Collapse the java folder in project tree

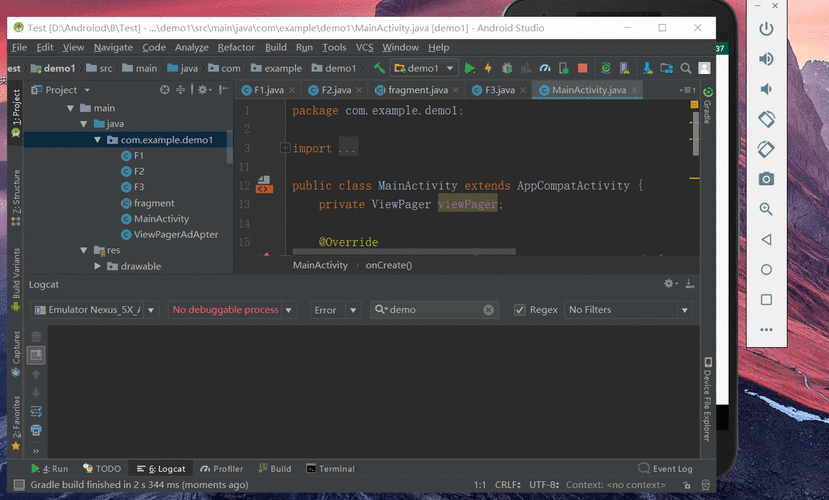coord(84,124)
